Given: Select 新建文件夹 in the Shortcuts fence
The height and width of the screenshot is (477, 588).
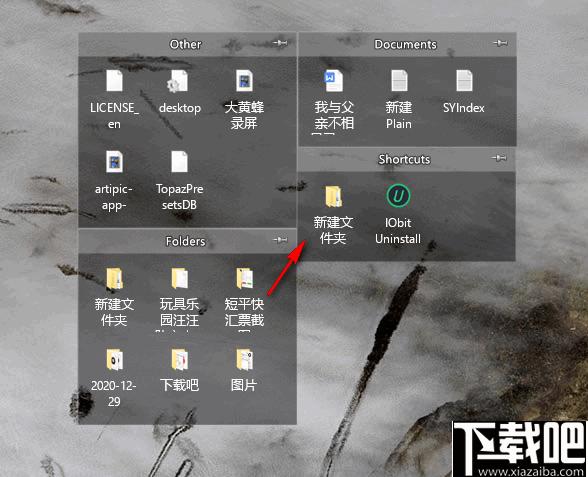Looking at the screenshot, I should coord(333,196).
